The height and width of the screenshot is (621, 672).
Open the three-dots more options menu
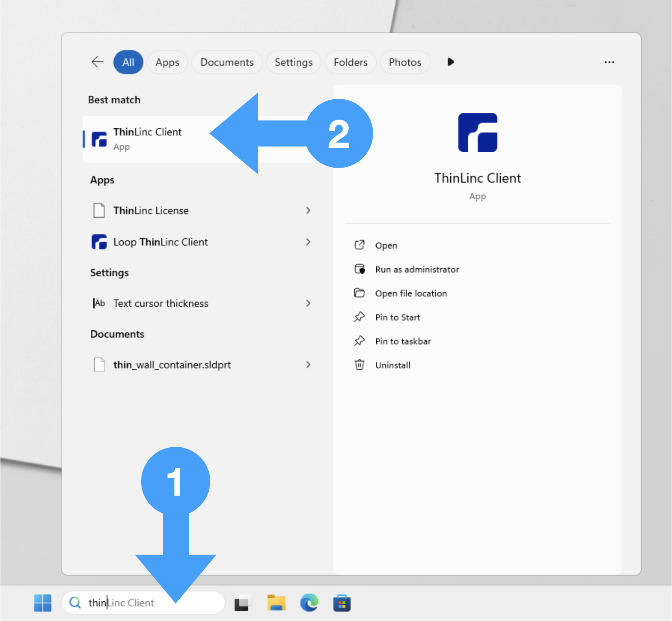click(609, 62)
